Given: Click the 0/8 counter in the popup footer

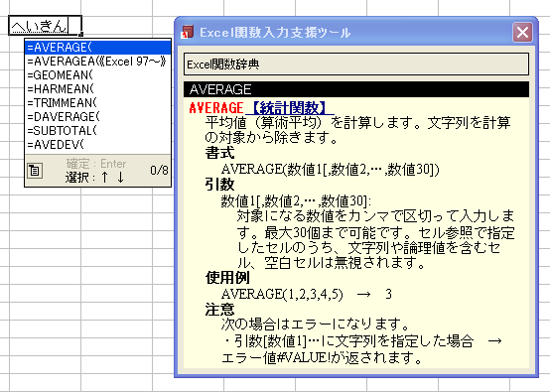Looking at the screenshot, I should click(x=159, y=171).
